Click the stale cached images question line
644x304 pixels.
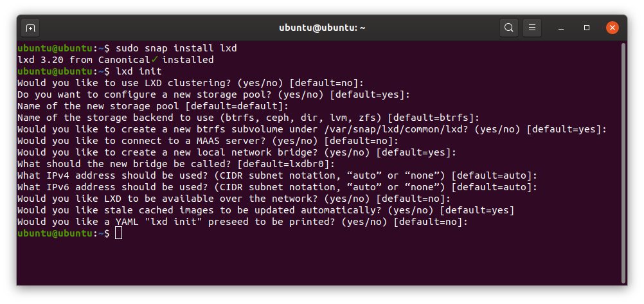[265, 210]
